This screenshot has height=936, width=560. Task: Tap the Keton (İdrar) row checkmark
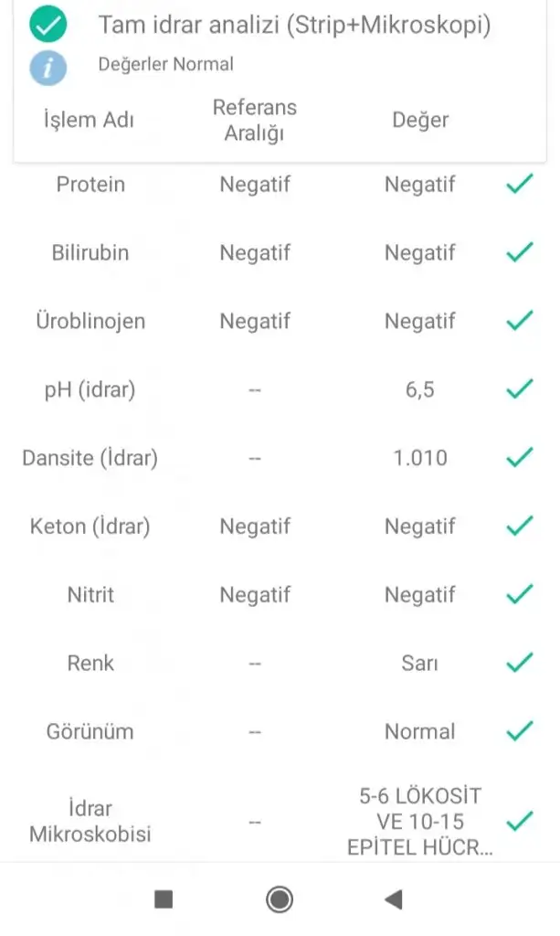(519, 526)
